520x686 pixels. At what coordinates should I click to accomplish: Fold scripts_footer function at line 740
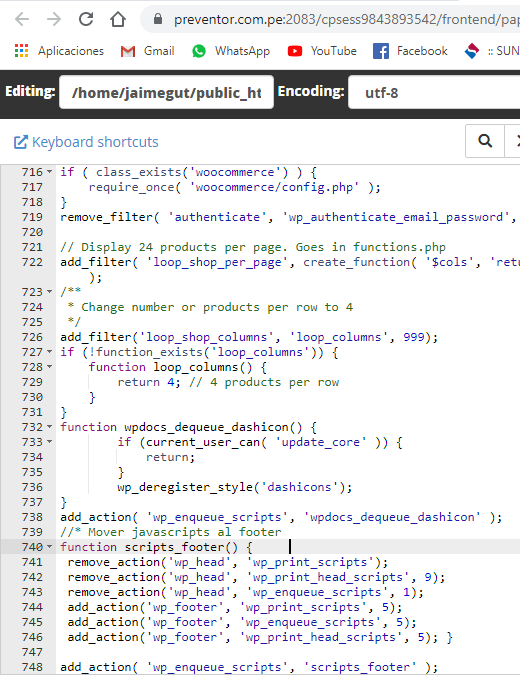pos(49,547)
